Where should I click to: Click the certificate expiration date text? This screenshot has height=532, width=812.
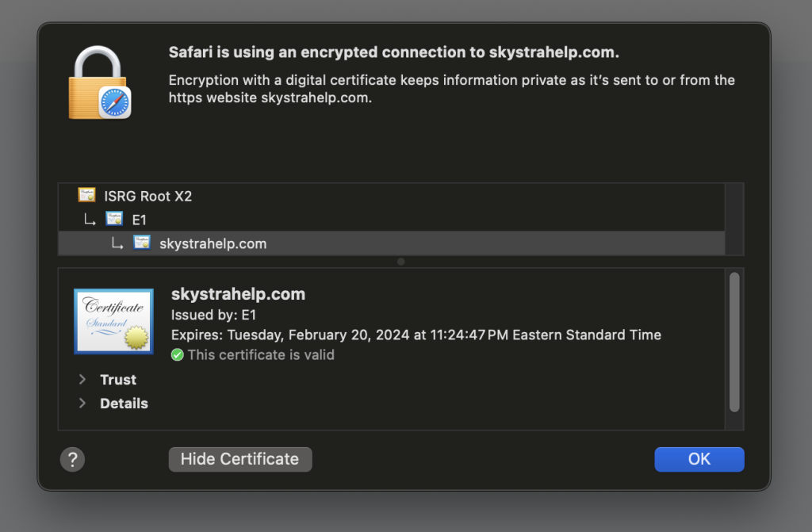[x=416, y=335]
